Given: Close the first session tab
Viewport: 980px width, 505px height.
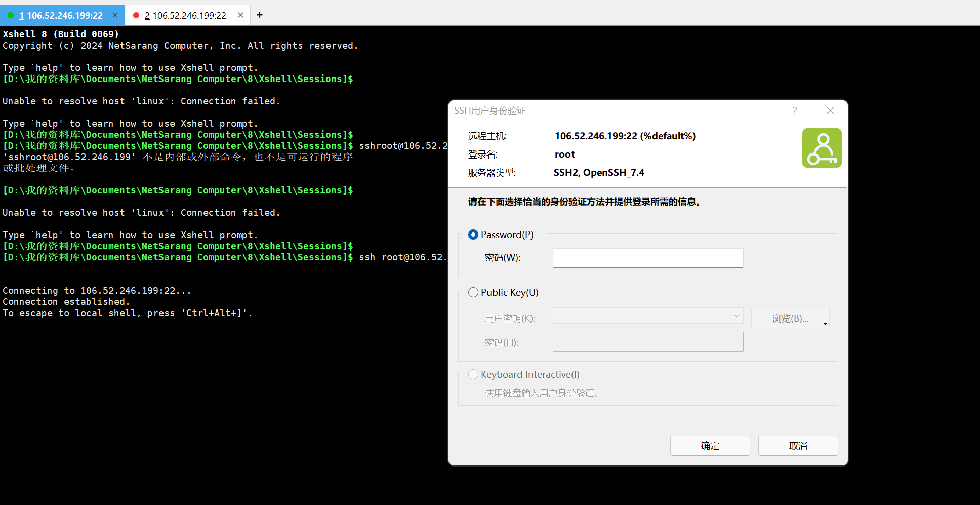Looking at the screenshot, I should [x=115, y=15].
